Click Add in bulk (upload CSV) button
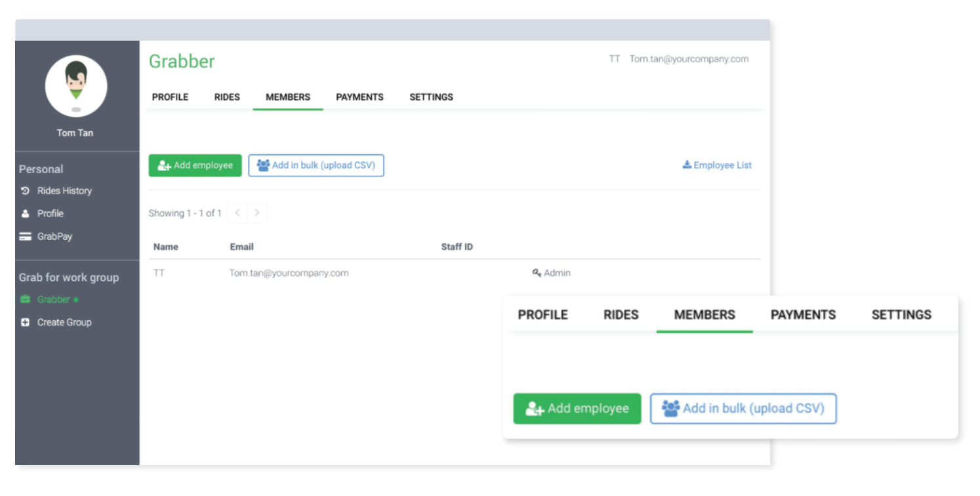 point(316,165)
